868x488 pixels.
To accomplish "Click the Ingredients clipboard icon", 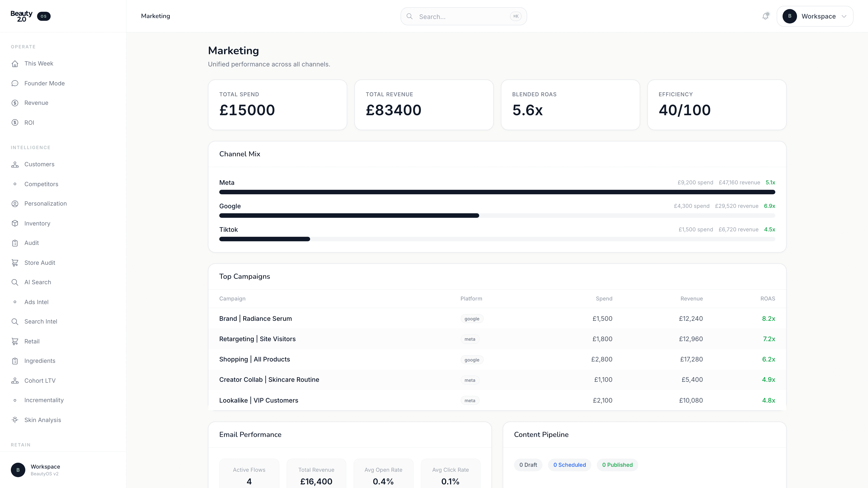I will (15, 361).
